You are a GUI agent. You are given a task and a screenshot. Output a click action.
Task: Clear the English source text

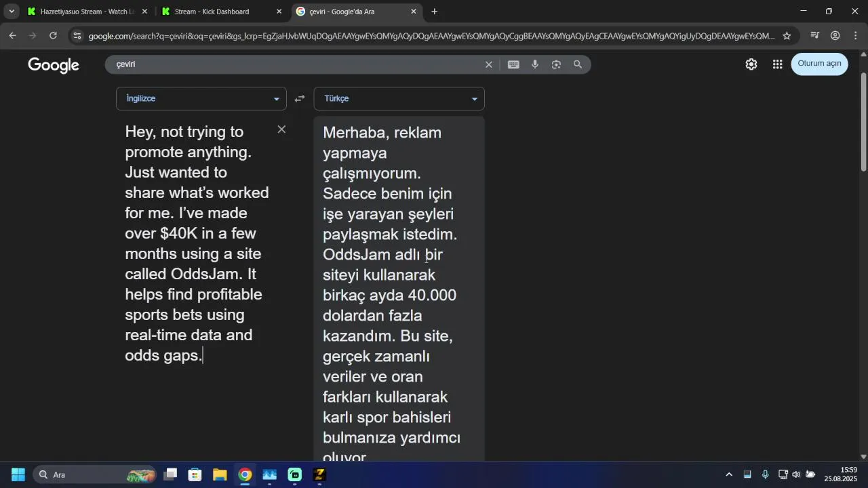[x=281, y=129]
